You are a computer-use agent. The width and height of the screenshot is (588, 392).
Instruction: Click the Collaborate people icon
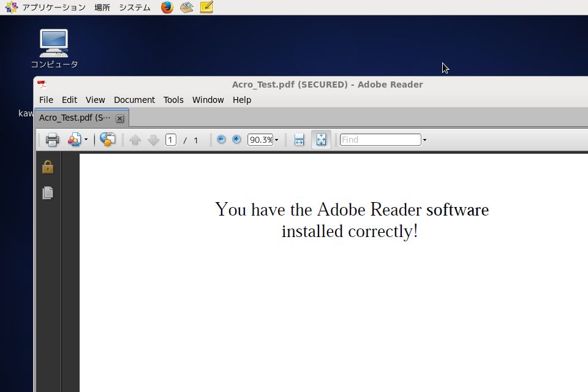point(74,140)
